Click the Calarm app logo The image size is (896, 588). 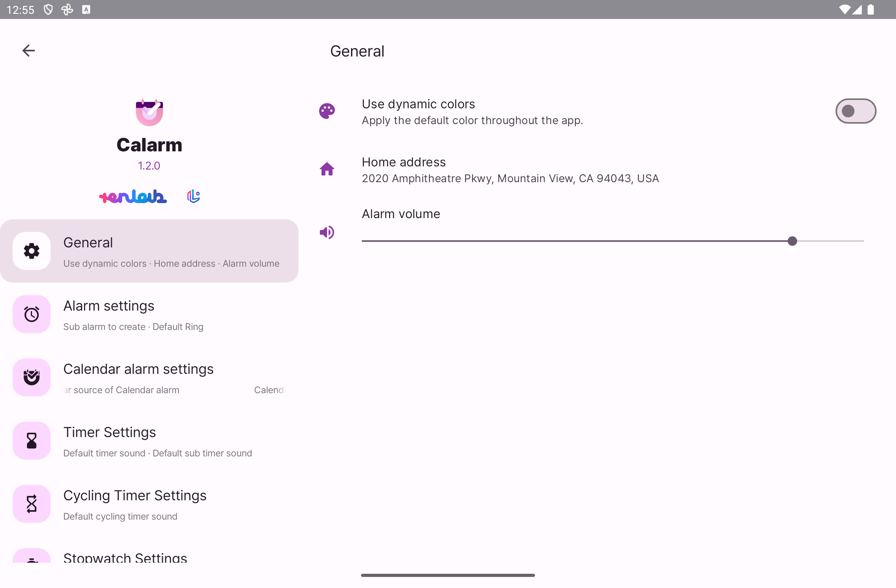click(x=149, y=113)
